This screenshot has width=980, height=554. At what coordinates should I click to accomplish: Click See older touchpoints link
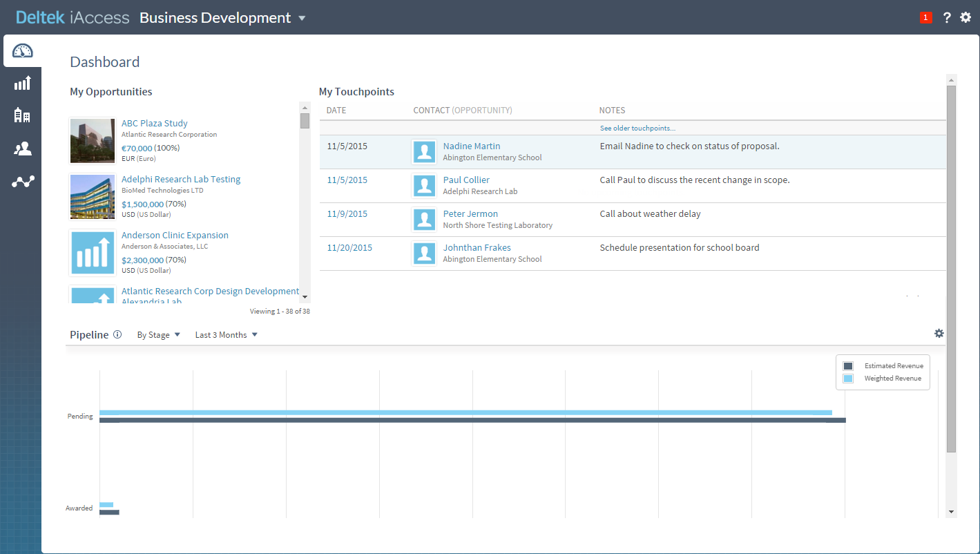point(637,128)
